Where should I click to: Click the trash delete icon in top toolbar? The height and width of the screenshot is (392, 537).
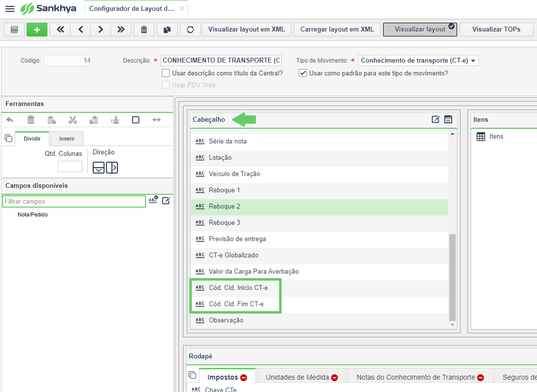pos(144,30)
